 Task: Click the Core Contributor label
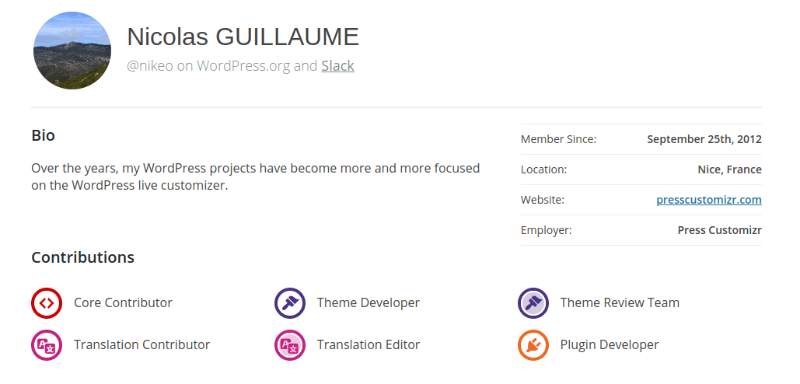pos(123,302)
